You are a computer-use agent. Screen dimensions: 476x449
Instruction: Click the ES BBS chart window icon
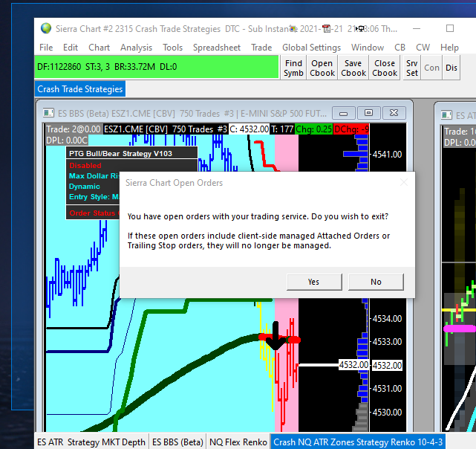[x=48, y=114]
